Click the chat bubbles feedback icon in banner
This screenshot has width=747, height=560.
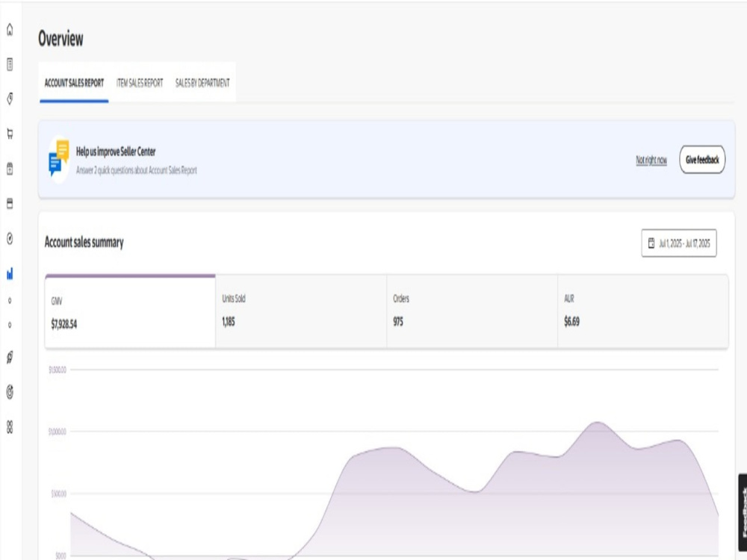click(x=59, y=158)
